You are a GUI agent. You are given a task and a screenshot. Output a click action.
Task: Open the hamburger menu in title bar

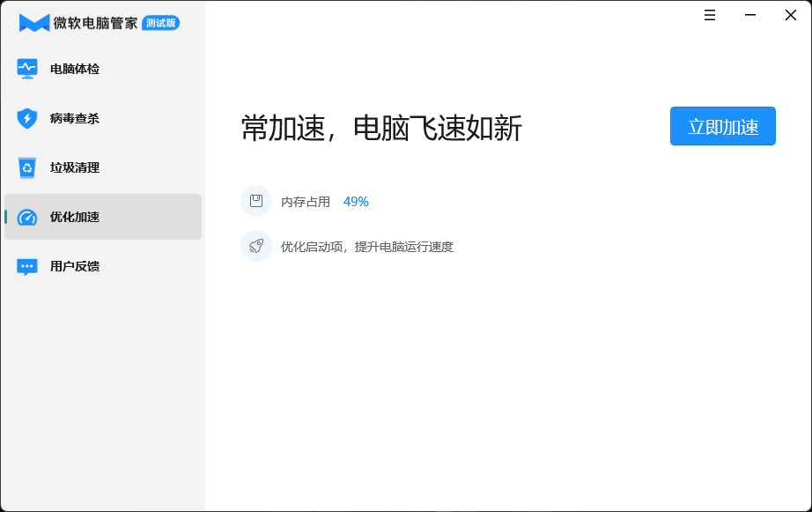click(x=710, y=15)
